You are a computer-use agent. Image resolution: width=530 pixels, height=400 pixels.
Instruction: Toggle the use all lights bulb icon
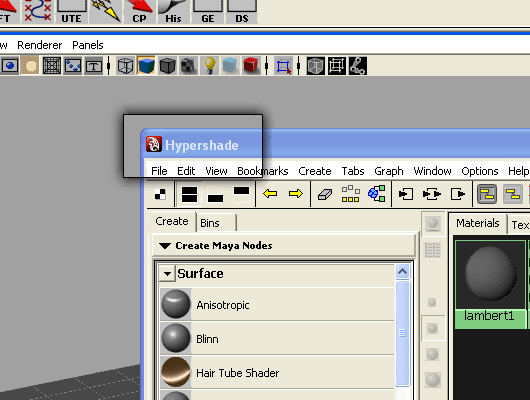coord(209,66)
